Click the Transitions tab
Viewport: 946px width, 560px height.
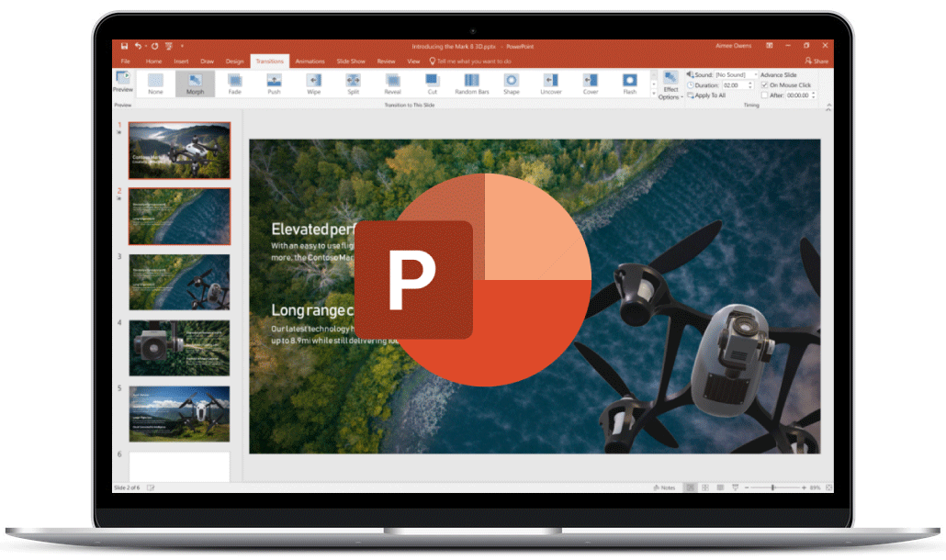click(269, 61)
